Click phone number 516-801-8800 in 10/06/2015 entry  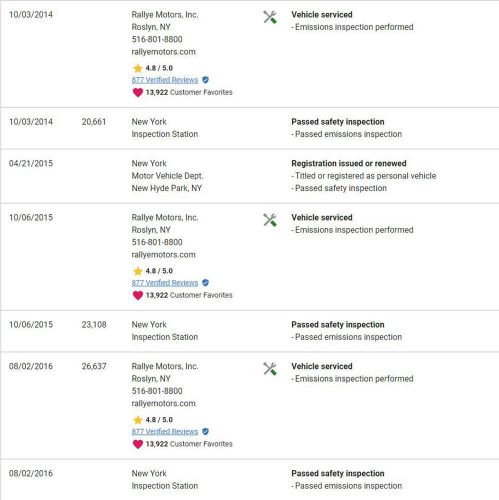[157, 242]
